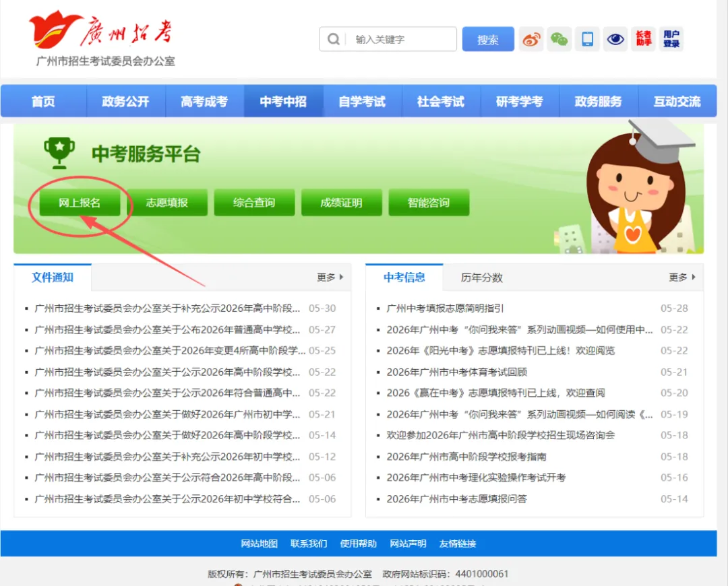Open notice 关于做好2026年广州市初中学
The width and height of the screenshot is (728, 586).
pyautogui.click(x=168, y=414)
